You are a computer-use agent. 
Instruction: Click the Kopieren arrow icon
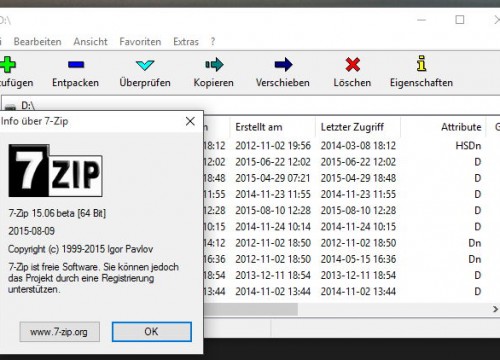pyautogui.click(x=214, y=65)
